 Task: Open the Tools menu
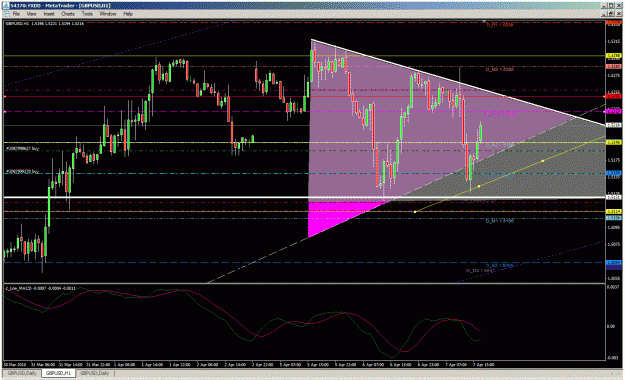87,14
